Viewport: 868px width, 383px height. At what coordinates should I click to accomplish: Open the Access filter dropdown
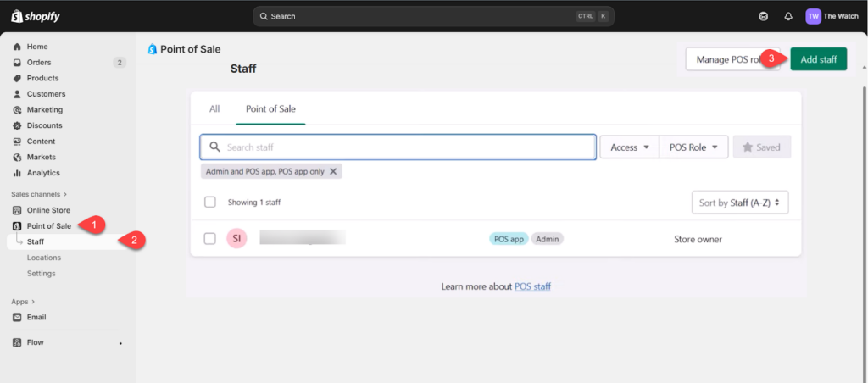(x=629, y=147)
